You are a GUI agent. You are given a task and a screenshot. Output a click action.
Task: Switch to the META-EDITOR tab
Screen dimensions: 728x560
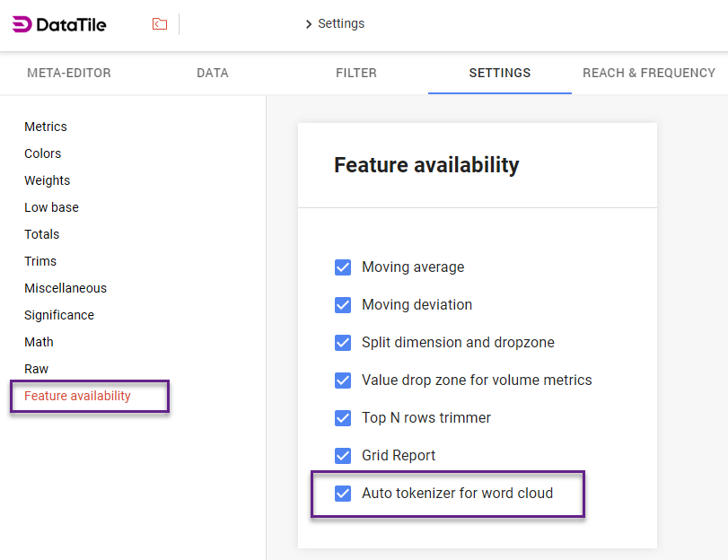point(69,73)
